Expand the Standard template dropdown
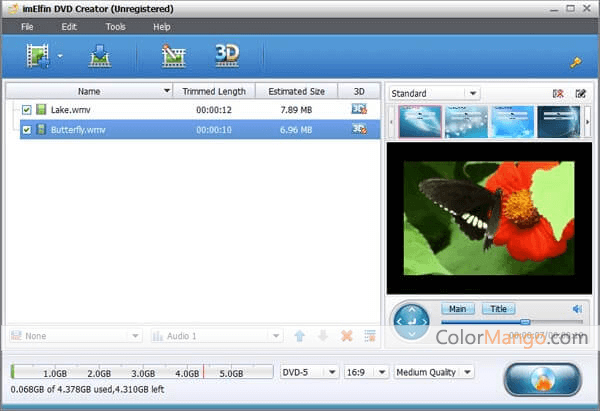This screenshot has height=411, width=600. click(434, 94)
